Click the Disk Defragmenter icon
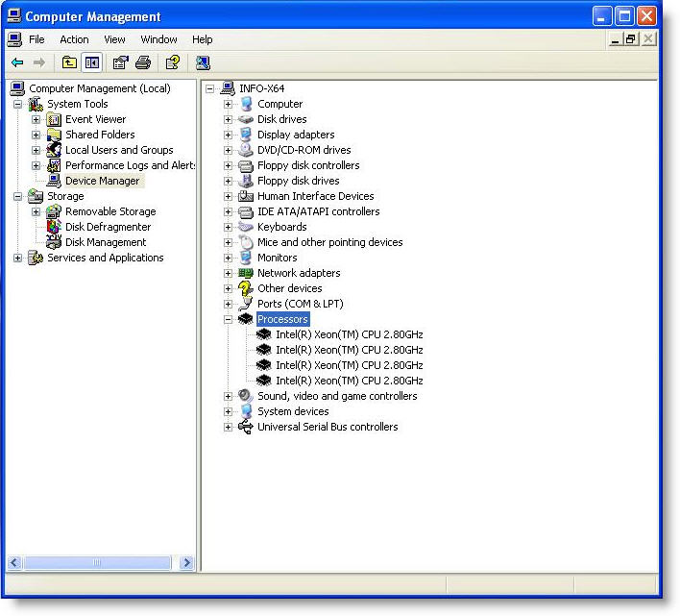The image size is (680, 616). coord(54,227)
